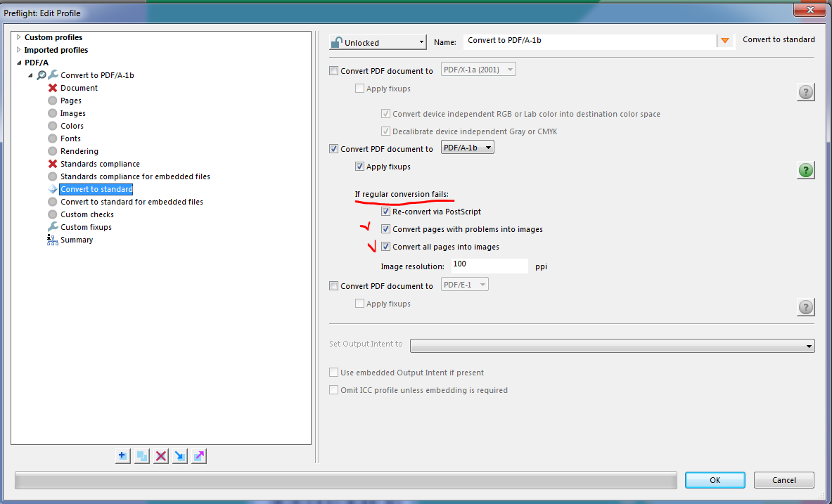Click the 'Custom fixups' tree label
The height and width of the screenshot is (504, 832).
click(86, 227)
